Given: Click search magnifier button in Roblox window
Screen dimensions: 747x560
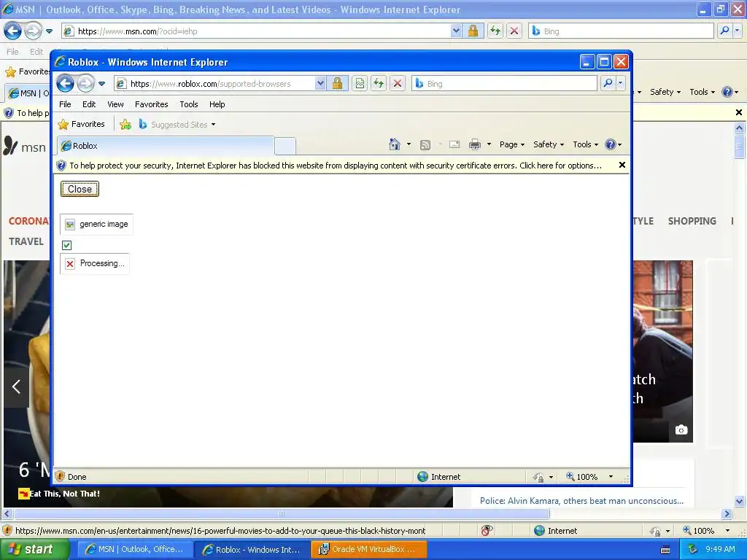Looking at the screenshot, I should 608,83.
